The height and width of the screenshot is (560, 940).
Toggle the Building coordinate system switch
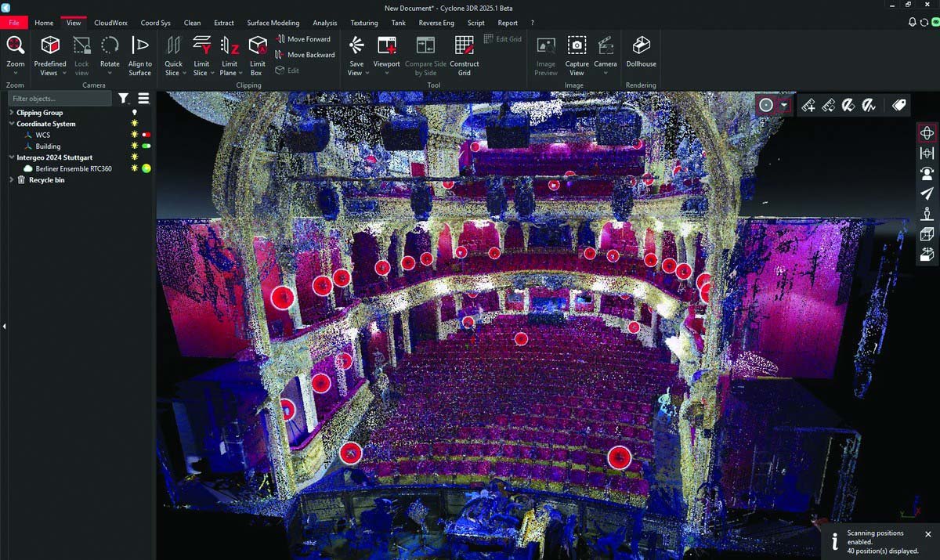[146, 146]
